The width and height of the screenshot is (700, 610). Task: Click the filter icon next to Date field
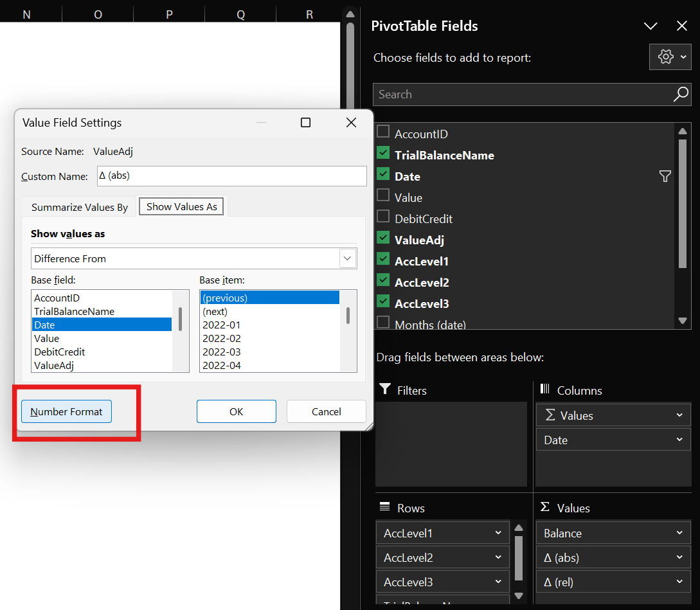click(x=665, y=175)
